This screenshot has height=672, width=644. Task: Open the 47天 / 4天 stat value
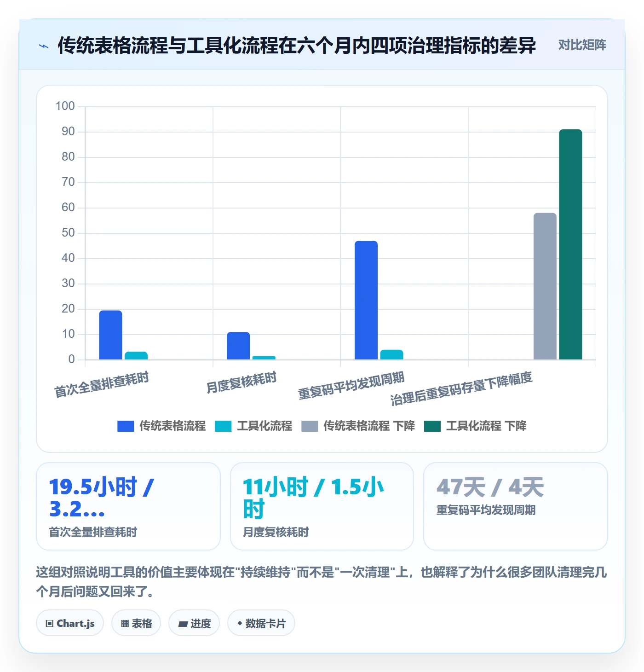[x=490, y=487]
